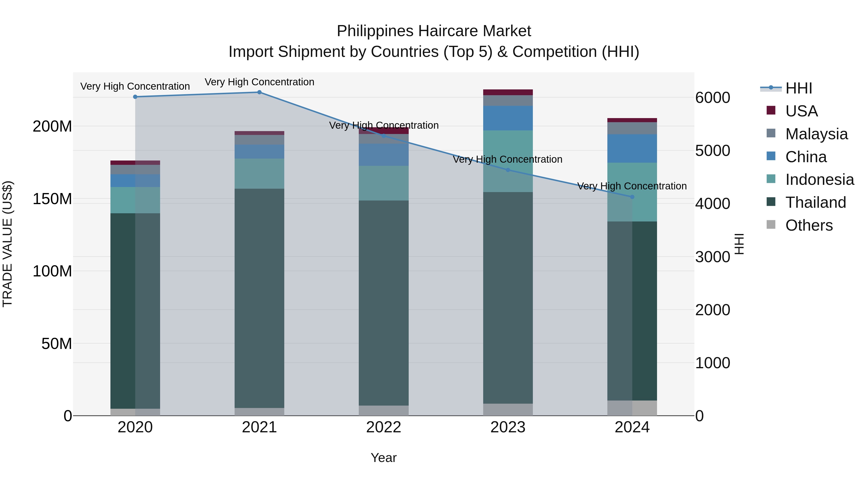
Task: Click the 2020 x-axis label
Action: pyautogui.click(x=135, y=427)
